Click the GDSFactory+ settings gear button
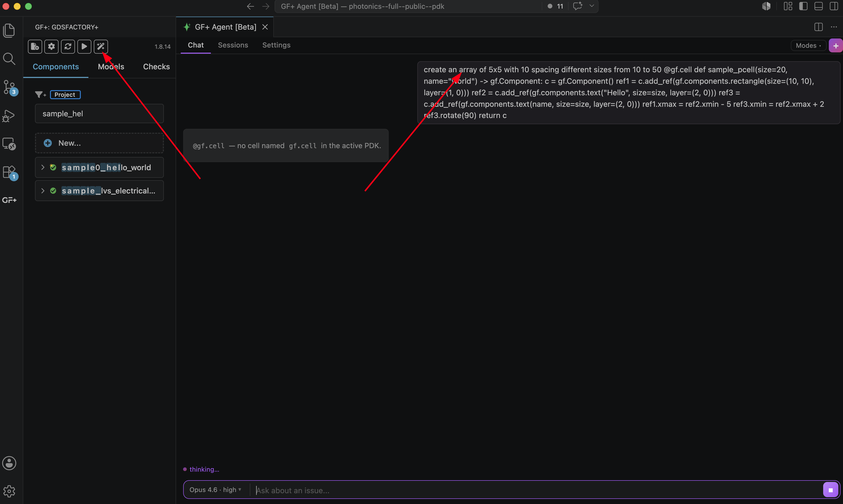 pyautogui.click(x=51, y=47)
